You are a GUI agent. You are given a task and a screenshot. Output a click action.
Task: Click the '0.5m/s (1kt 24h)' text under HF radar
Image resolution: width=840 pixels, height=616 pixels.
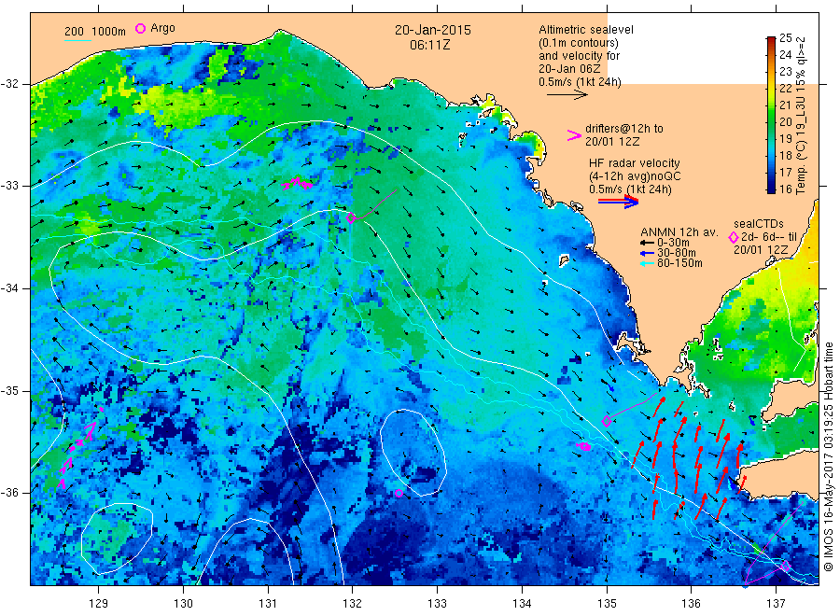[x=630, y=189]
